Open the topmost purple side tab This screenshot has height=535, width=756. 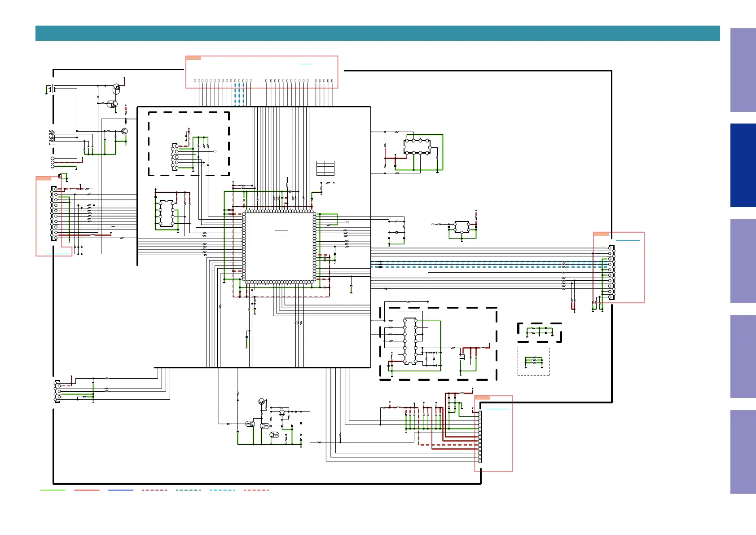(x=743, y=70)
